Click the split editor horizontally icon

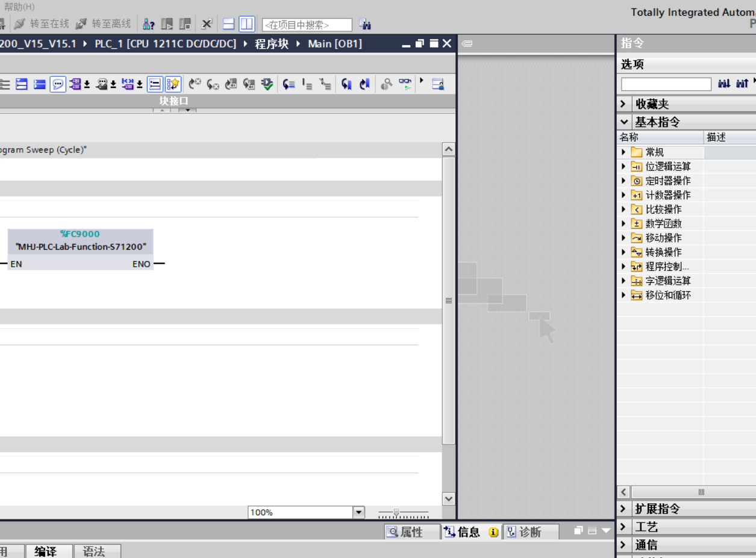[228, 24]
